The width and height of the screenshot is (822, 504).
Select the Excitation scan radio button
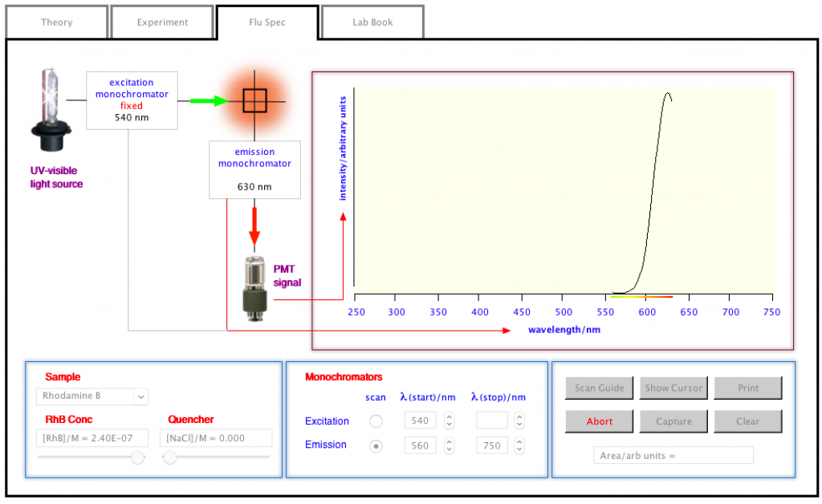[x=376, y=421]
